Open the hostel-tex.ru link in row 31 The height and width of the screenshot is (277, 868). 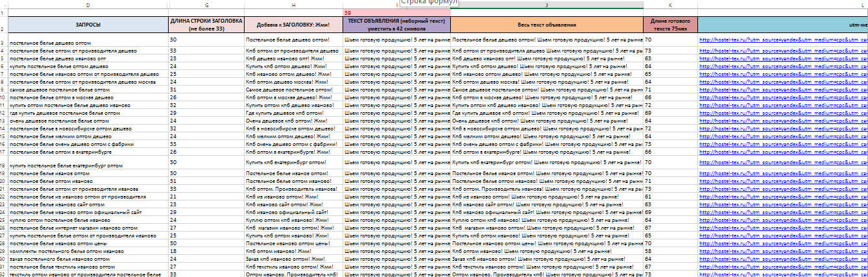pos(782,266)
